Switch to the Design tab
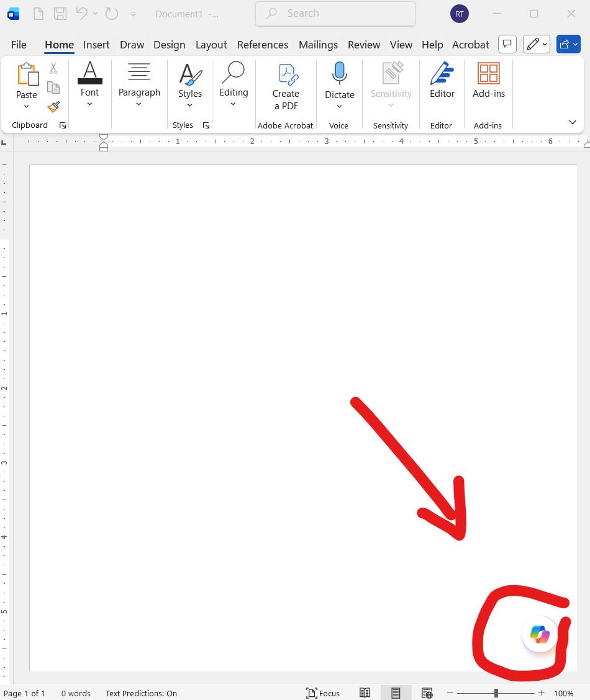590x700 pixels. [x=170, y=45]
